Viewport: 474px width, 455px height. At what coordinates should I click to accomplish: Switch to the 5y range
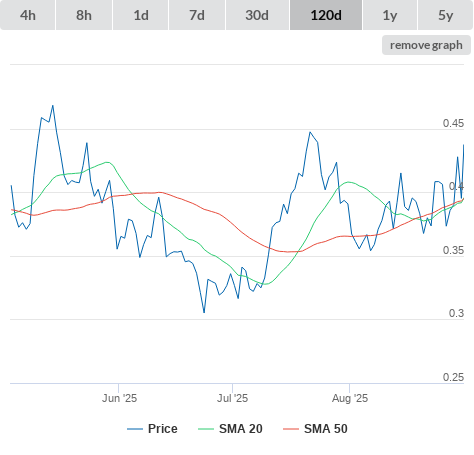(x=446, y=15)
